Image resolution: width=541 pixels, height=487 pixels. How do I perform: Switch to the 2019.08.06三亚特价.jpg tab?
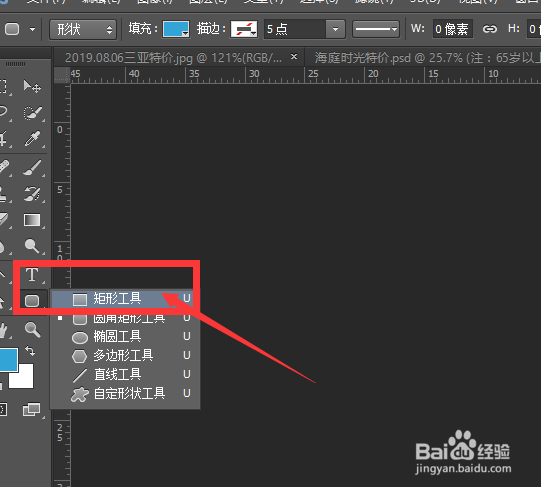(173, 58)
